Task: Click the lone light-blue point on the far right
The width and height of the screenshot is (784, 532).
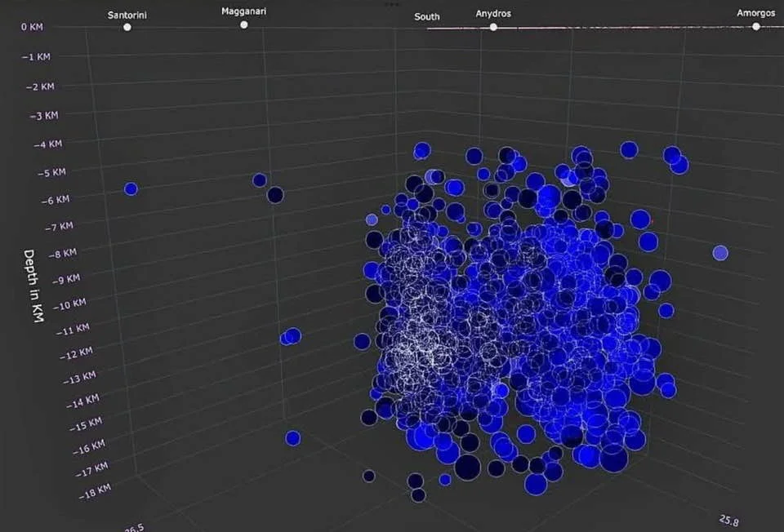Action: tap(719, 253)
